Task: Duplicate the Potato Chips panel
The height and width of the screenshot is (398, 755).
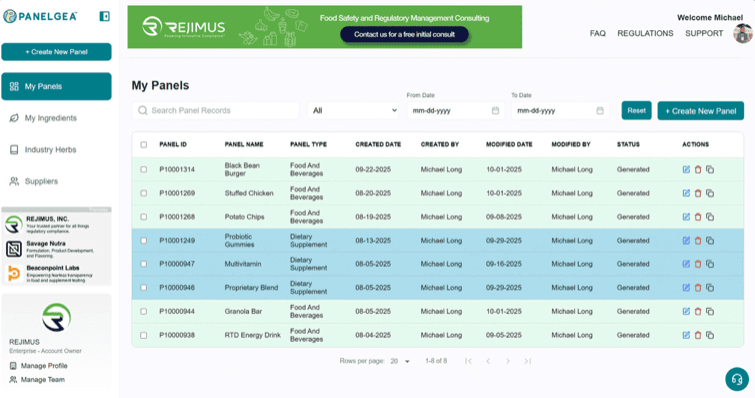Action: click(710, 217)
